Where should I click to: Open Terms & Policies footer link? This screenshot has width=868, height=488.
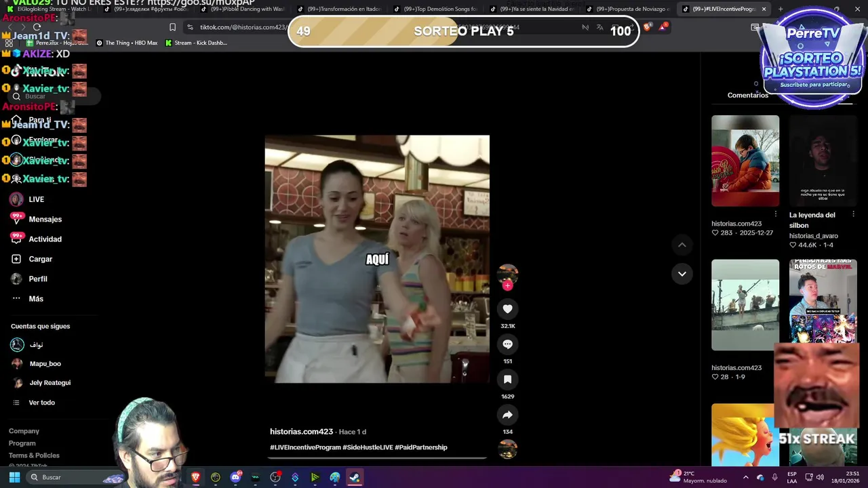(x=34, y=455)
